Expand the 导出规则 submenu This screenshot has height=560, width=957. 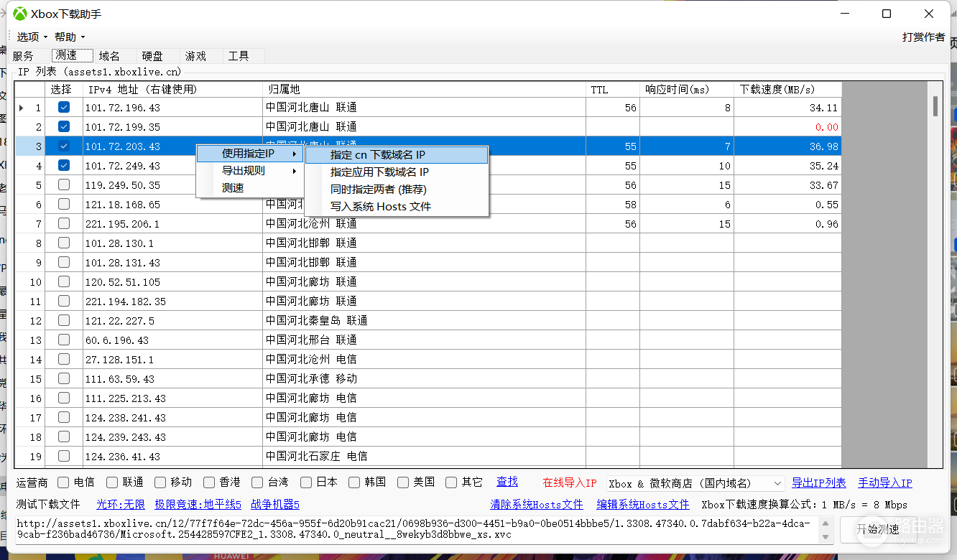point(250,171)
